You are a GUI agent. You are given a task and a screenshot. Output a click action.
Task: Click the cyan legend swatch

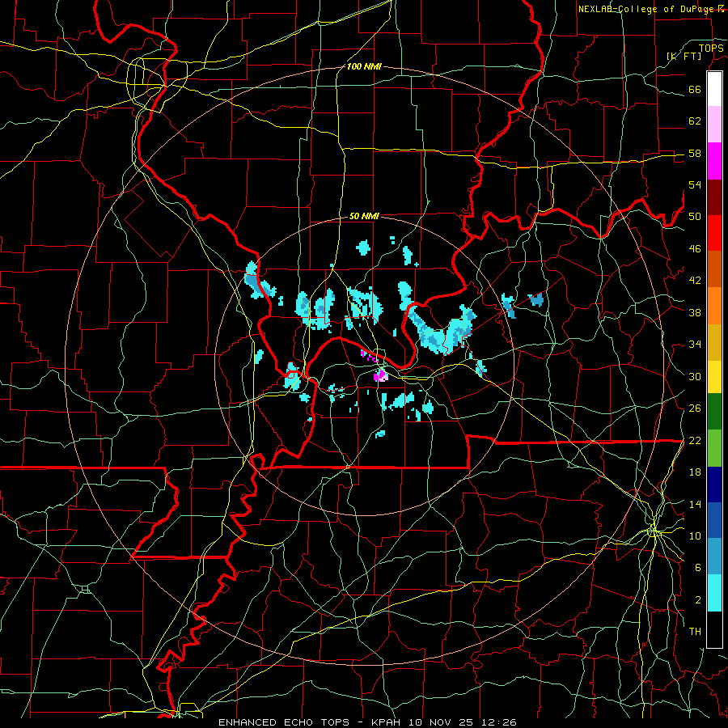pyautogui.click(x=714, y=593)
